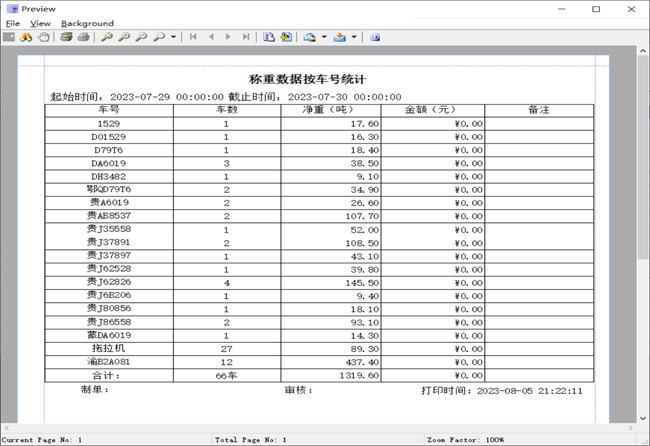Click the zoom in magnifier with plus
This screenshot has height=446, width=650.
(x=124, y=37)
